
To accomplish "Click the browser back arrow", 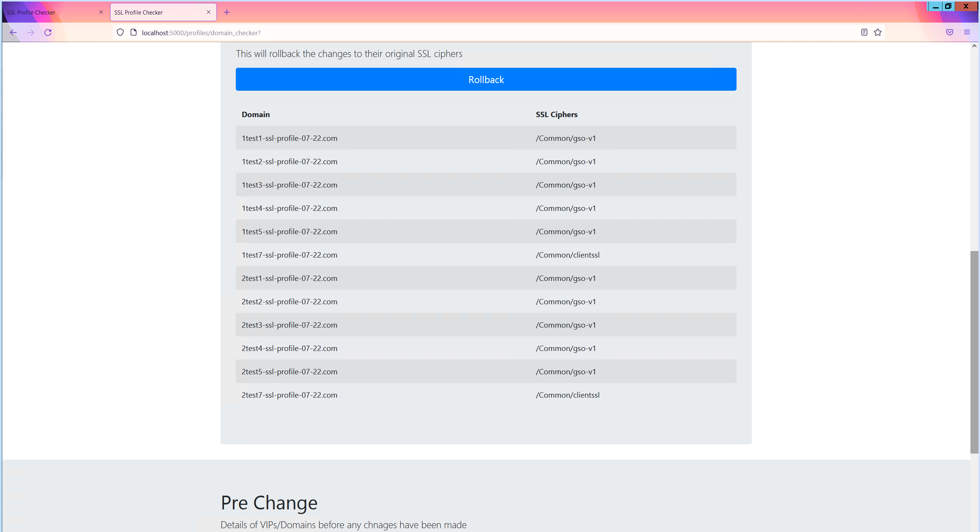I will 13,33.
